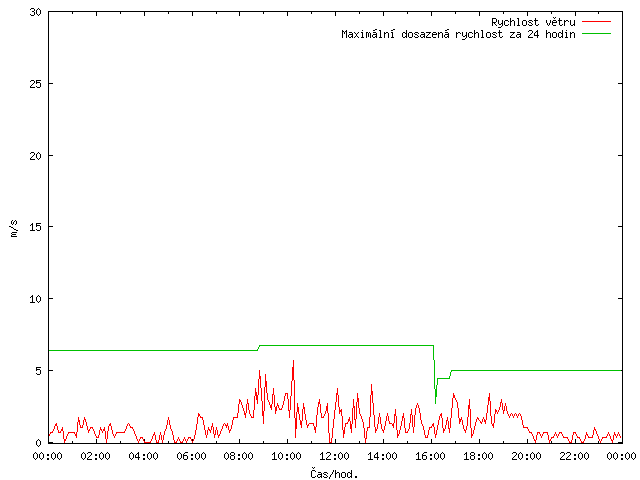Click the tallest red wind speed peak after 10:00
Viewport: 640px width, 480px height.
pyautogui.click(x=293, y=362)
